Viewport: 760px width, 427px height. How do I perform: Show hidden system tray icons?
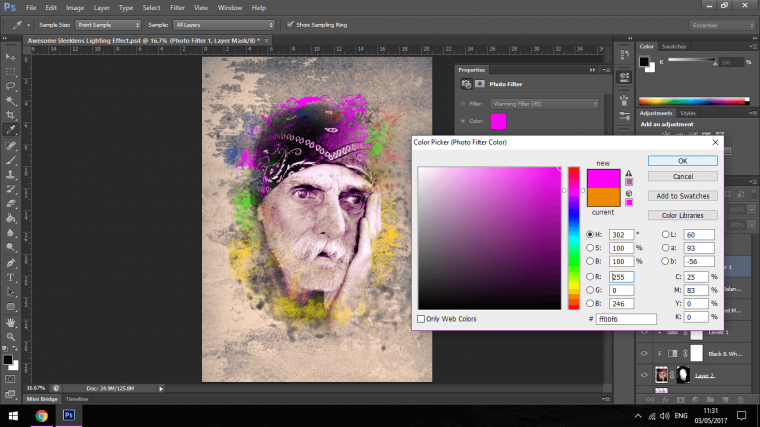point(638,416)
